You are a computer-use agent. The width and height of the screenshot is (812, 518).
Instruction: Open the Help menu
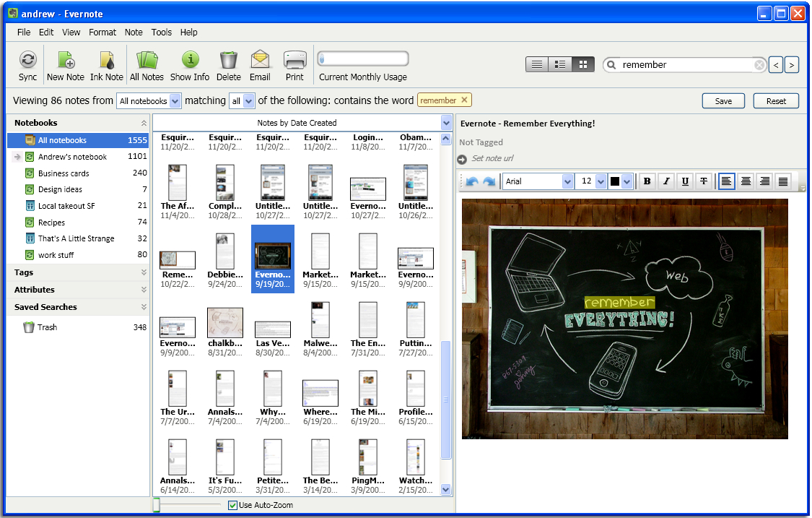click(x=189, y=32)
